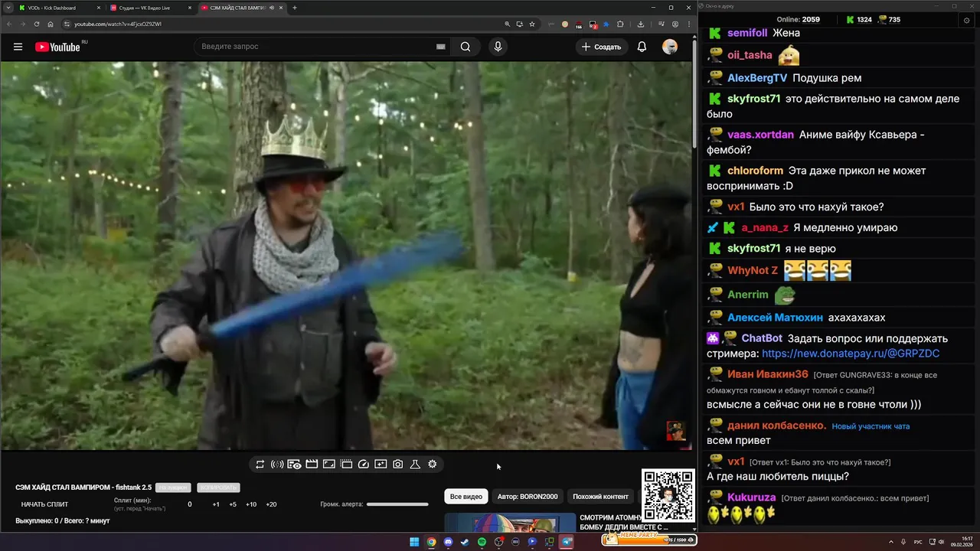Click the video filters card icon in toolbar
The height and width of the screenshot is (551, 980).
coord(381,464)
